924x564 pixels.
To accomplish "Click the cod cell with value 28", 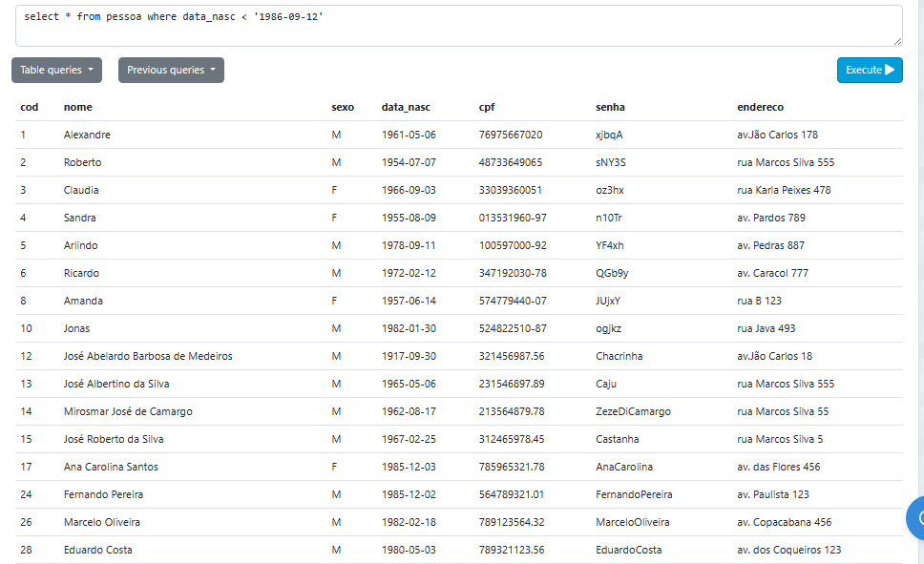I will [x=26, y=551].
